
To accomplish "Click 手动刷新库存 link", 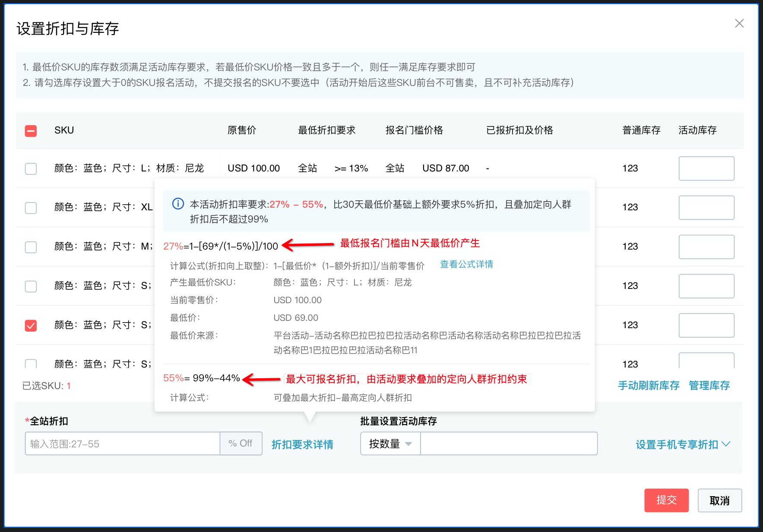I will click(x=649, y=385).
